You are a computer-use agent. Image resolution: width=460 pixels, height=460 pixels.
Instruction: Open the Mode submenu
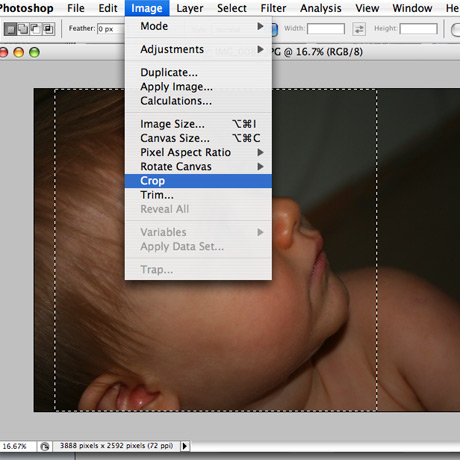(x=198, y=26)
